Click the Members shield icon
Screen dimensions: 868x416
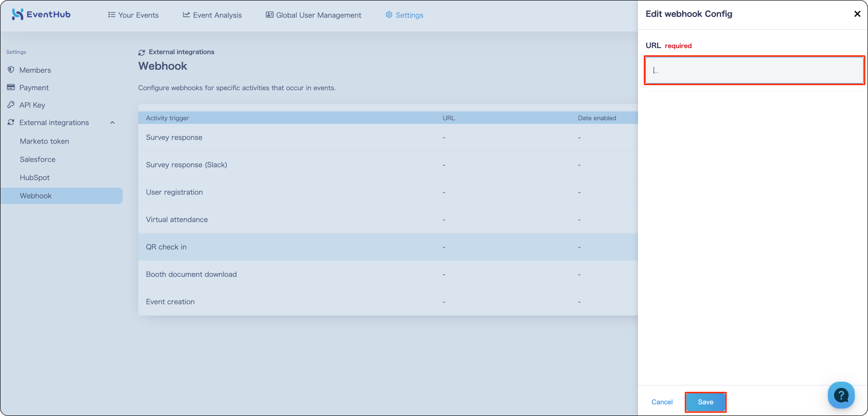point(11,70)
